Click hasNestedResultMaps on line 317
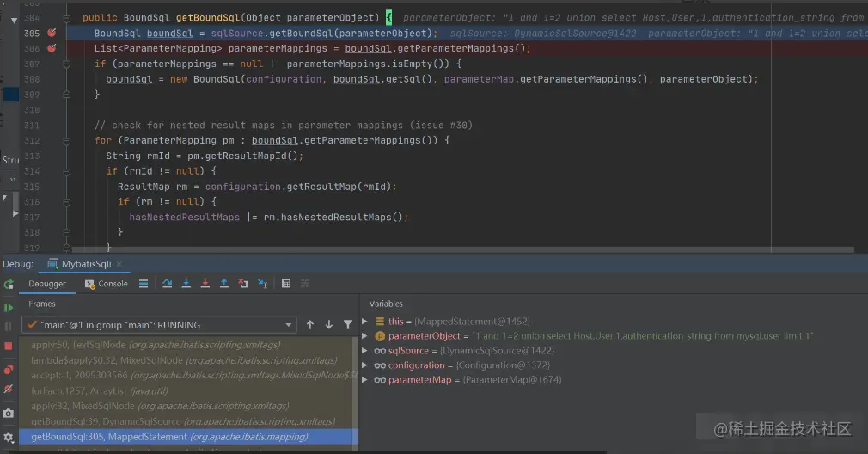This screenshot has height=454, width=868. tap(184, 217)
